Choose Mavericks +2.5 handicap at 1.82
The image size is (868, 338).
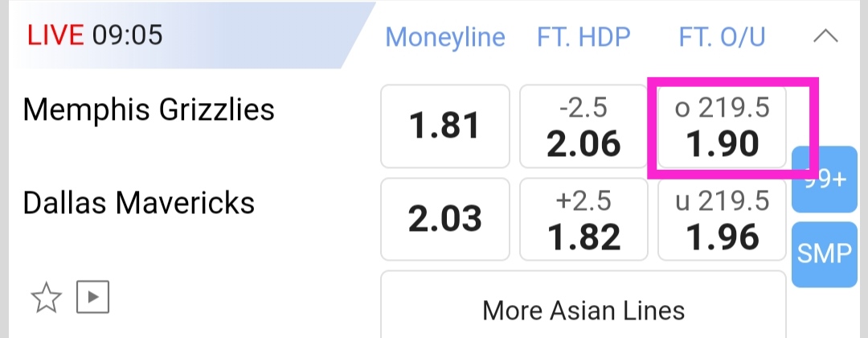tap(583, 219)
